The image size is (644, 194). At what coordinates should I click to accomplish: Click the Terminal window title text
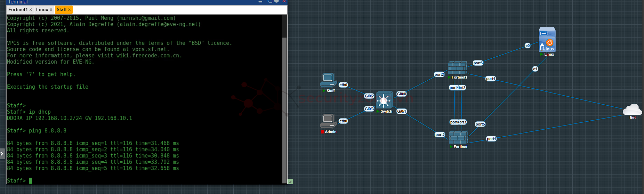point(18,2)
